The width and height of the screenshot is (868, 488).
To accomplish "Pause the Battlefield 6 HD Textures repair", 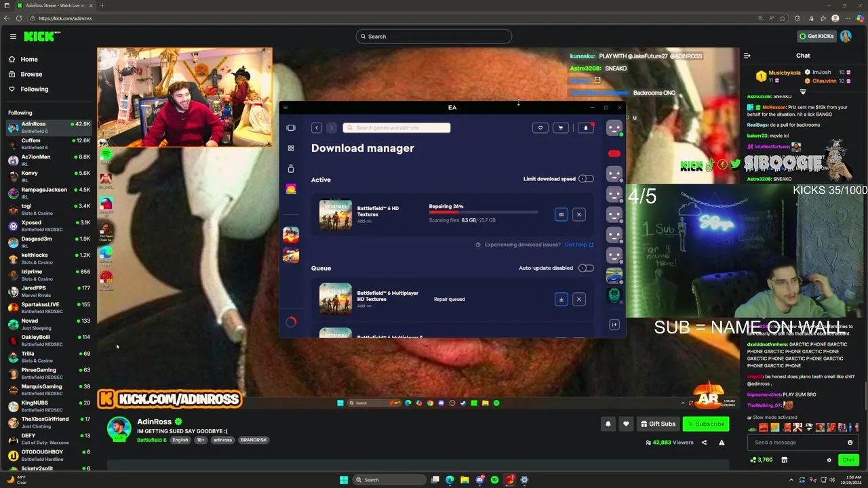I will 561,215.
